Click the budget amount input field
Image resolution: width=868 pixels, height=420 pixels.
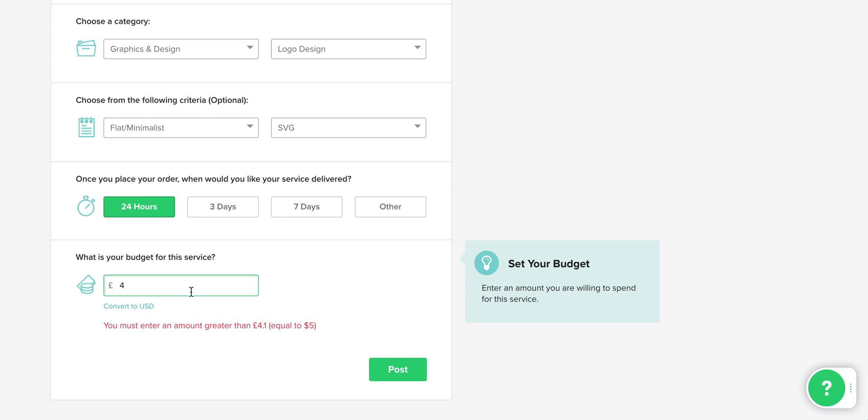(x=181, y=285)
